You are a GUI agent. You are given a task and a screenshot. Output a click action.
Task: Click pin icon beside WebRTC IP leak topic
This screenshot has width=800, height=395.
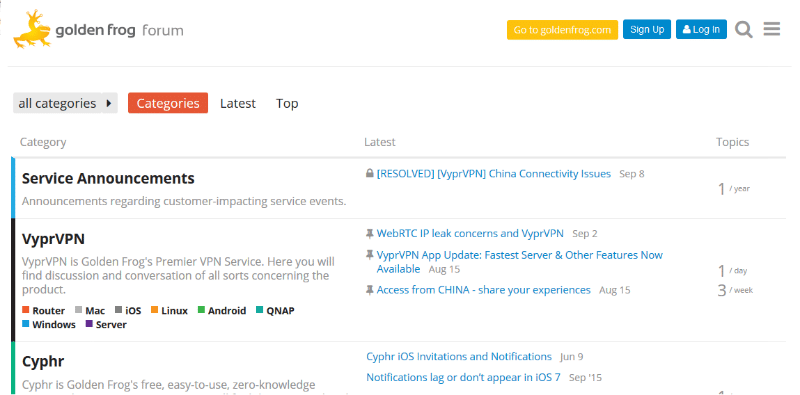(369, 234)
